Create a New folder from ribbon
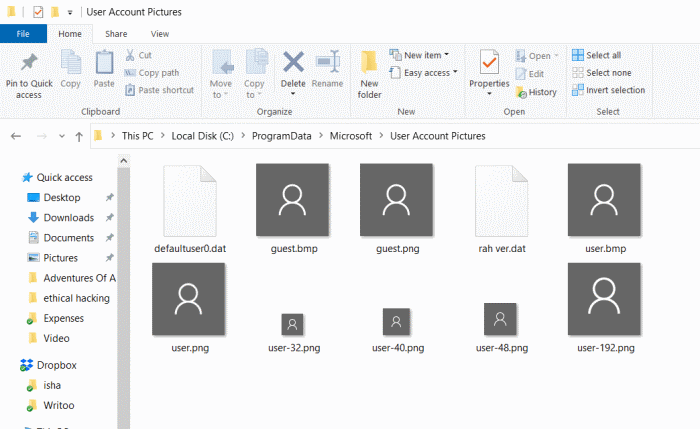This screenshot has height=429, width=700. coord(369,70)
